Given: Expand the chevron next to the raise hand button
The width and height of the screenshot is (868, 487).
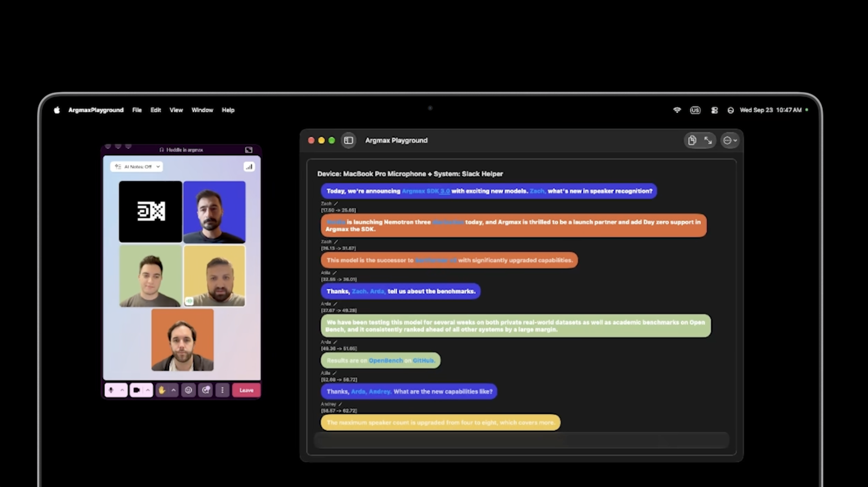Looking at the screenshot, I should (173, 390).
